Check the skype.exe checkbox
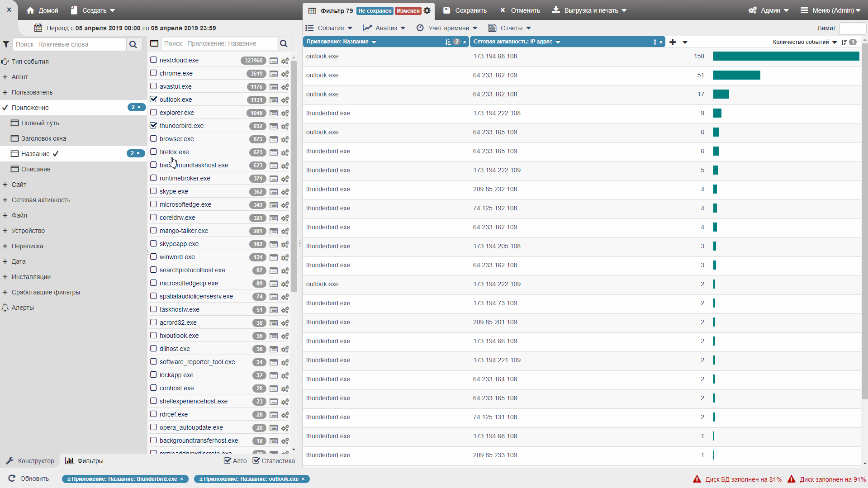 153,191
